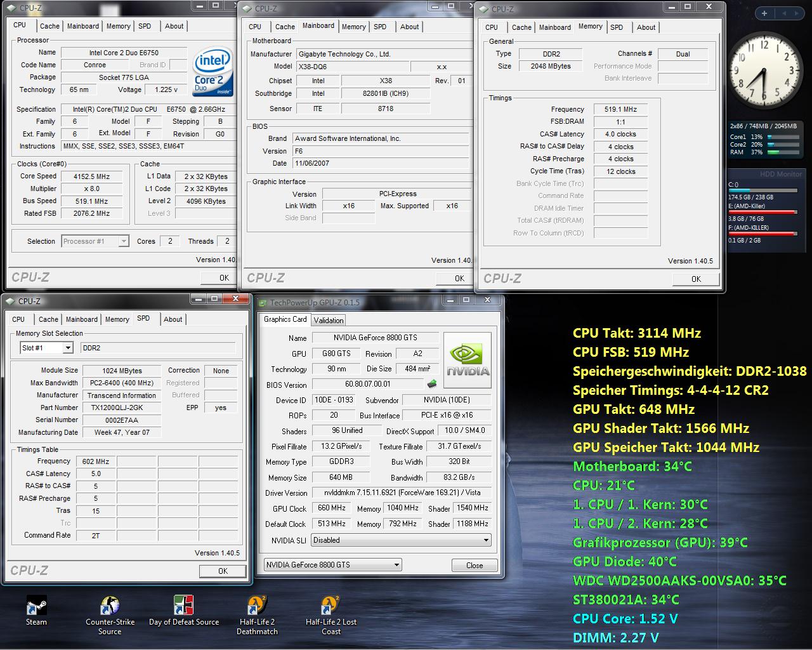Click the NVIDIA logo in GPU-Z

click(468, 360)
